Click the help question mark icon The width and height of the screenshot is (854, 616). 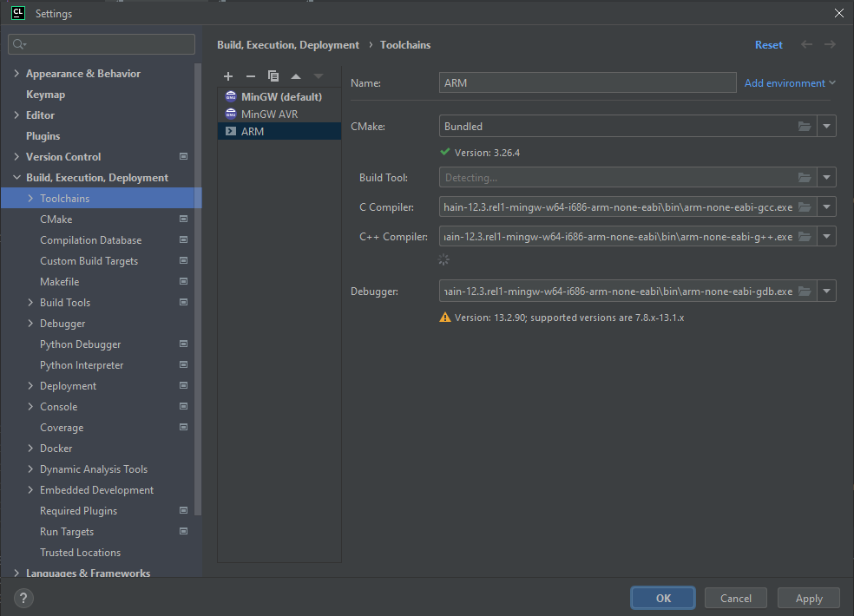pyautogui.click(x=23, y=598)
